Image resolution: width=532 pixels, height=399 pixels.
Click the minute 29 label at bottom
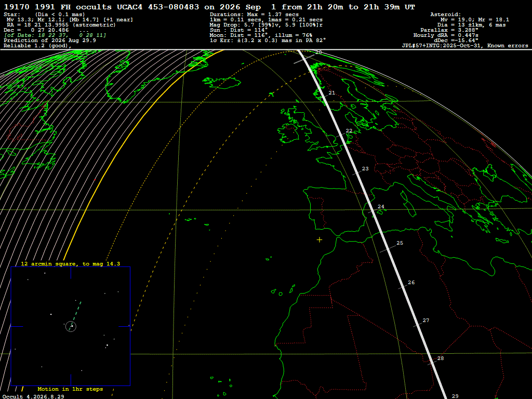(455, 396)
